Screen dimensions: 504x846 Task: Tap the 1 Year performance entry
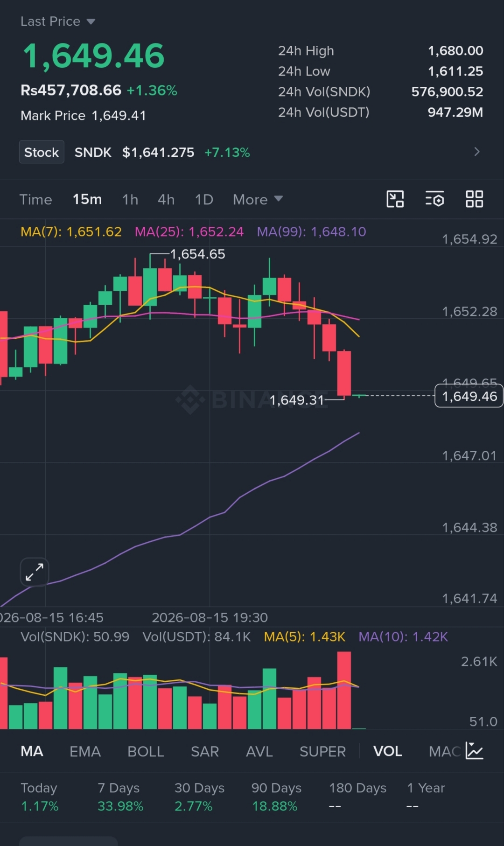click(426, 797)
